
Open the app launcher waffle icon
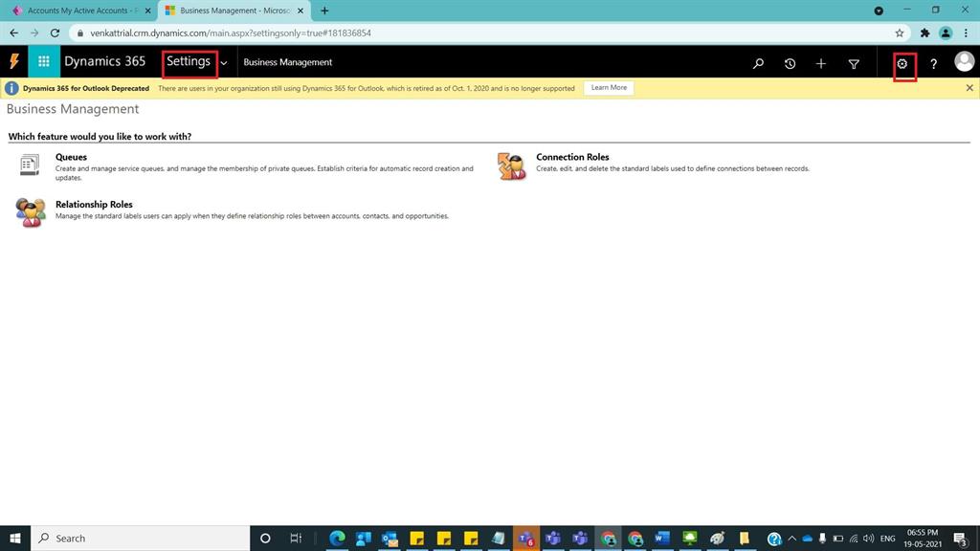click(x=42, y=62)
